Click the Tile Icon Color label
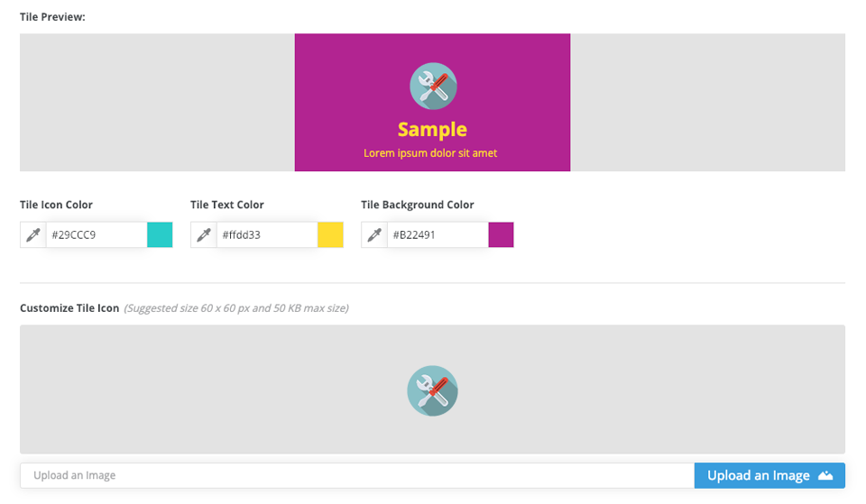866x504 pixels. (56, 205)
